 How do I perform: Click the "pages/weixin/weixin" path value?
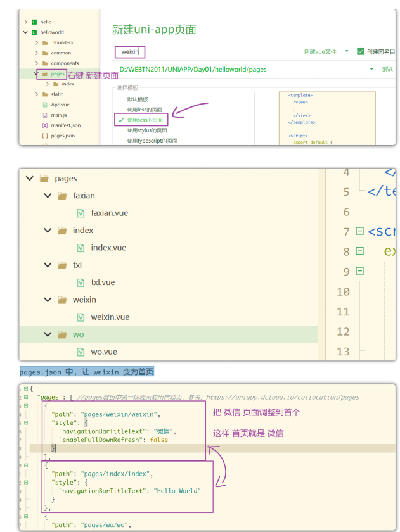point(119,414)
